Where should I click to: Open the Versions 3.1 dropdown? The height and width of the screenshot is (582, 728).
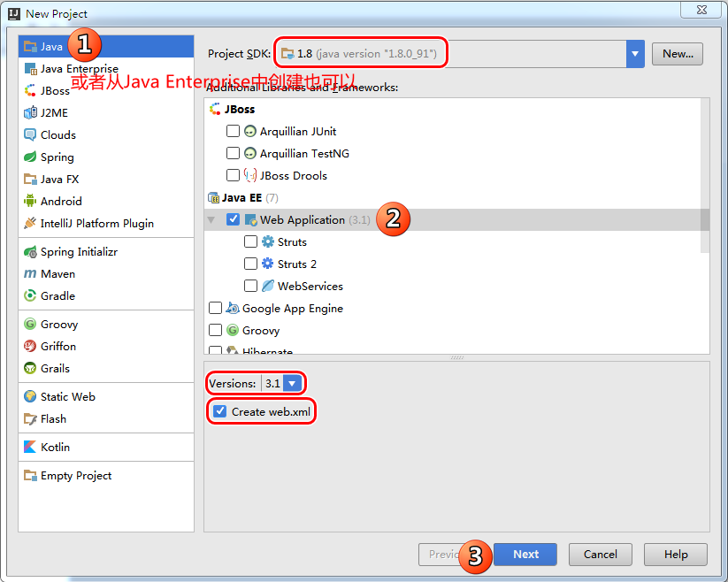tap(292, 383)
